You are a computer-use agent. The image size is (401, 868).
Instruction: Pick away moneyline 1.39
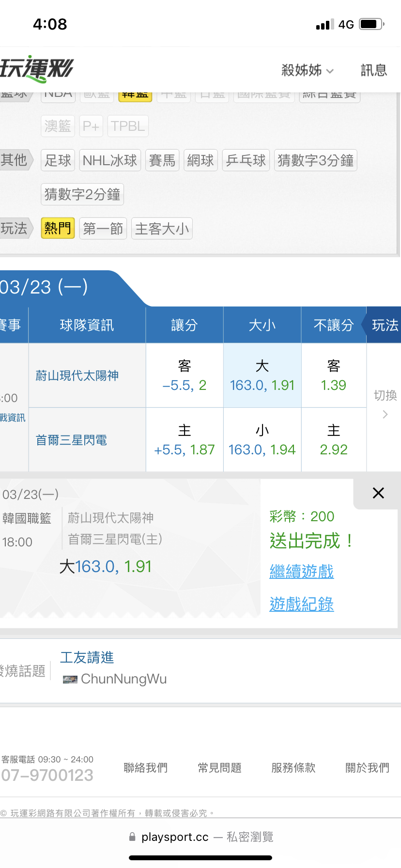pos(334,375)
